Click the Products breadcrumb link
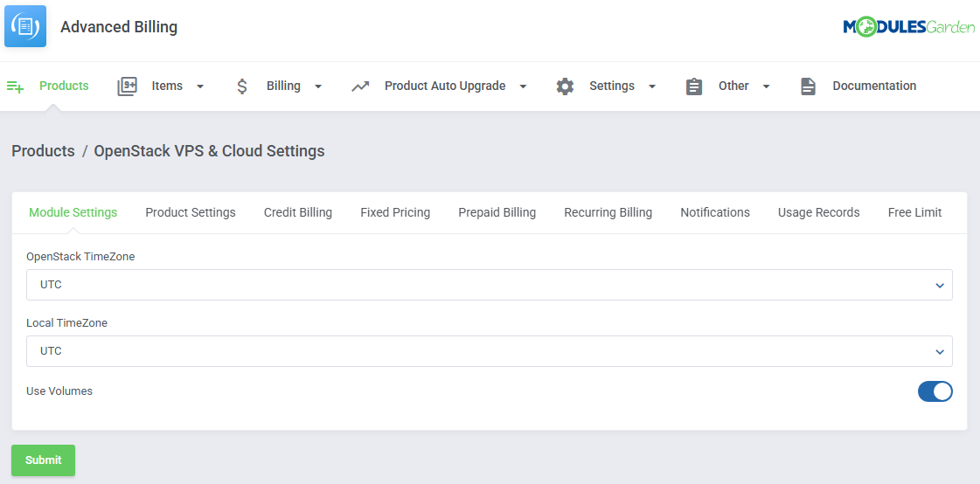 click(x=43, y=151)
